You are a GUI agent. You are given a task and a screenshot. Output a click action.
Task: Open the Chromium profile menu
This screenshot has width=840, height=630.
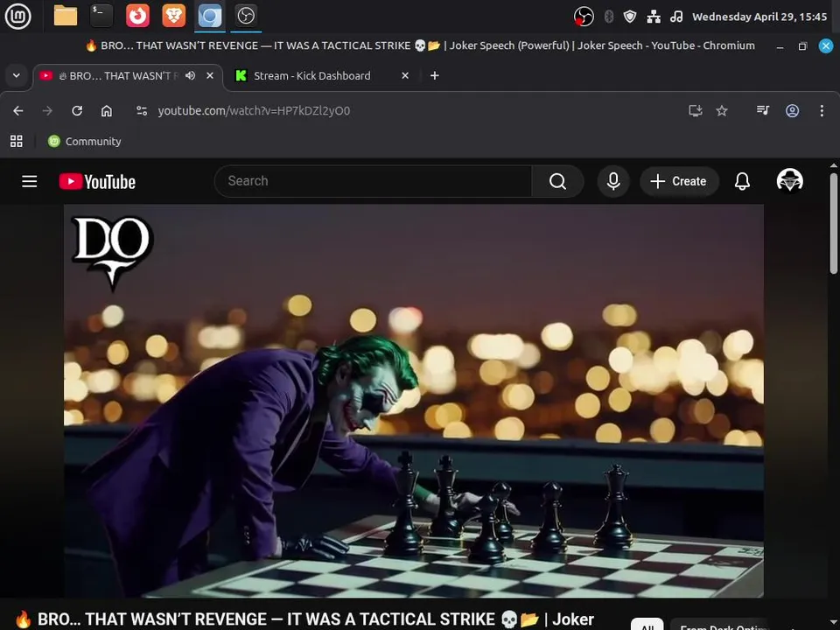[x=793, y=111]
